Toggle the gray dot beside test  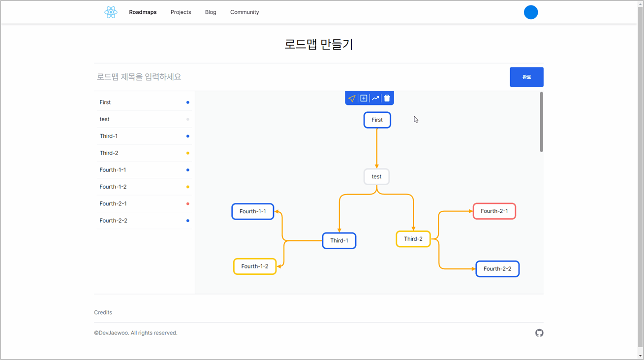click(x=187, y=119)
